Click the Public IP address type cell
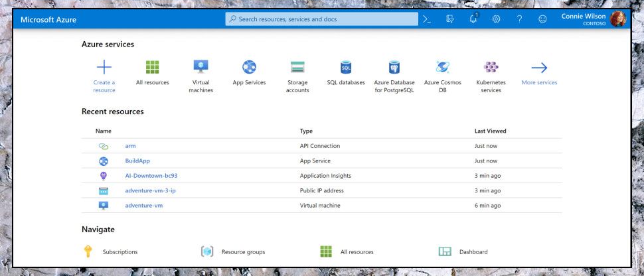 [x=321, y=190]
